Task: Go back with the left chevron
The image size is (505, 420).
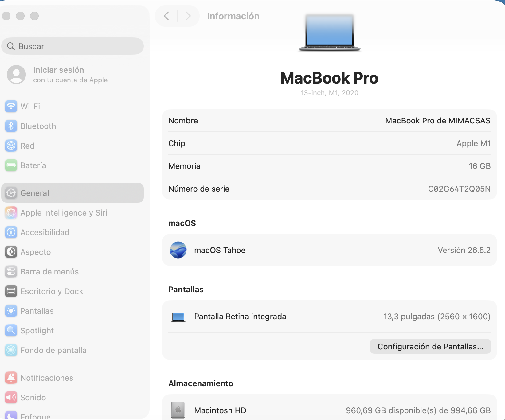Action: click(166, 16)
